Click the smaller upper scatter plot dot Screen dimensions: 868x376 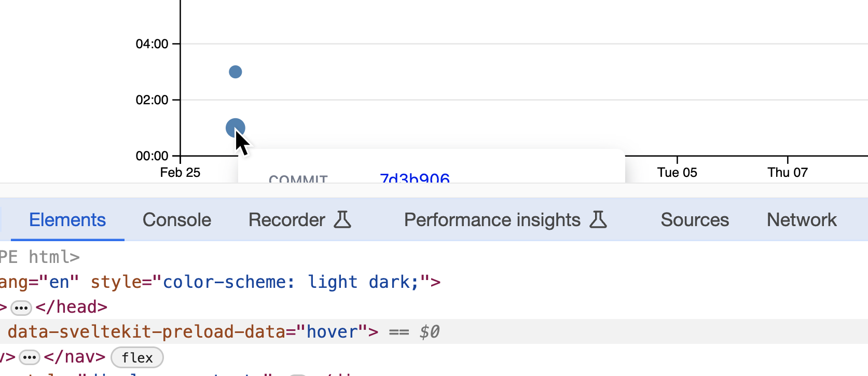point(235,72)
